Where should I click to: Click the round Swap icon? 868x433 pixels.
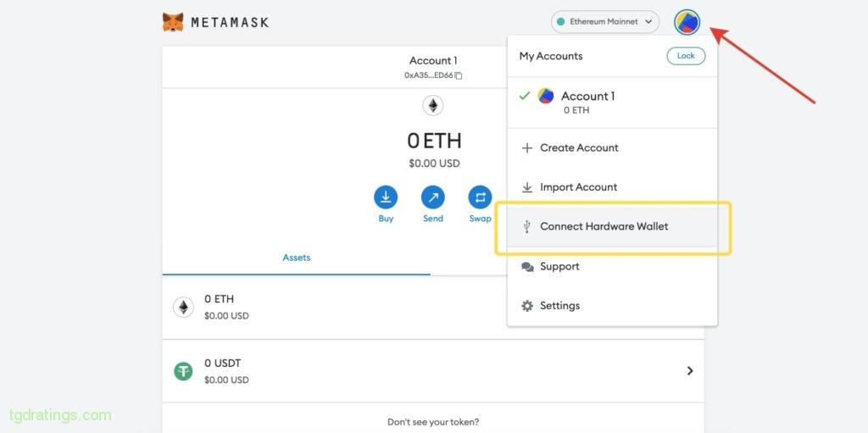click(480, 197)
